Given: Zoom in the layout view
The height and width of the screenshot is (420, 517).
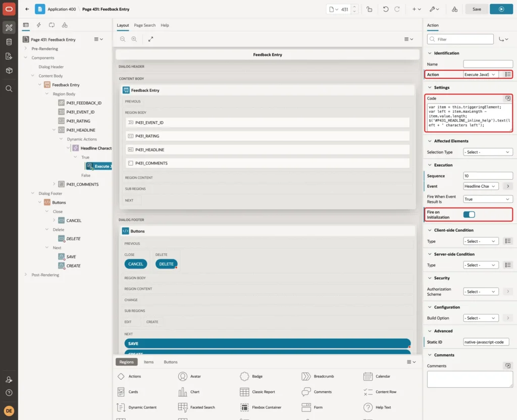Looking at the screenshot, I should click(x=134, y=39).
